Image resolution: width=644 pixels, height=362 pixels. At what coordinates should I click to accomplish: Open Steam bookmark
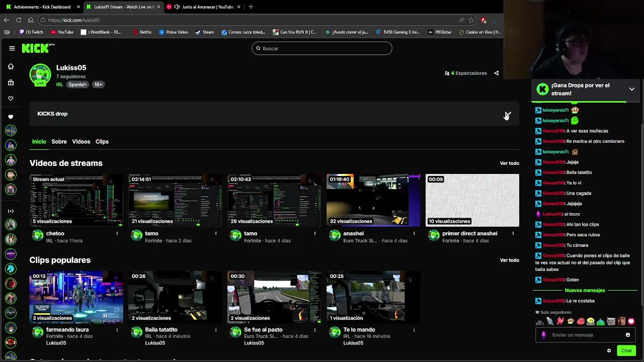coord(204,32)
